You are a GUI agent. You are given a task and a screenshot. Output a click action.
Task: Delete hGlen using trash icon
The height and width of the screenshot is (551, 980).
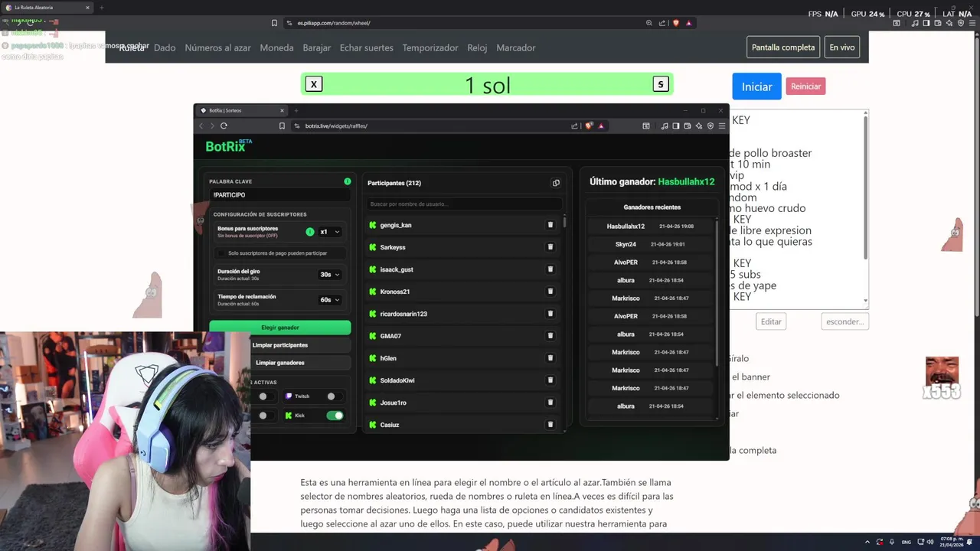coord(550,358)
